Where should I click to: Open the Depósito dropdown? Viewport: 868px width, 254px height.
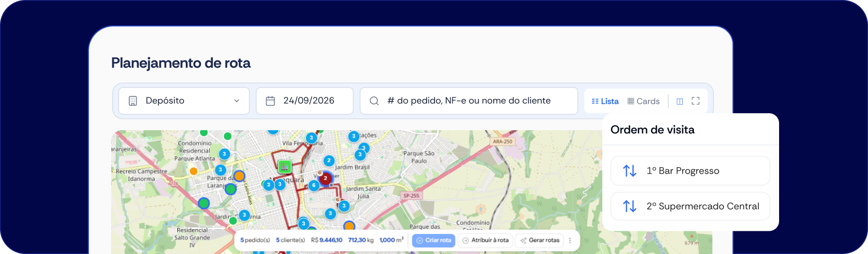tap(184, 101)
